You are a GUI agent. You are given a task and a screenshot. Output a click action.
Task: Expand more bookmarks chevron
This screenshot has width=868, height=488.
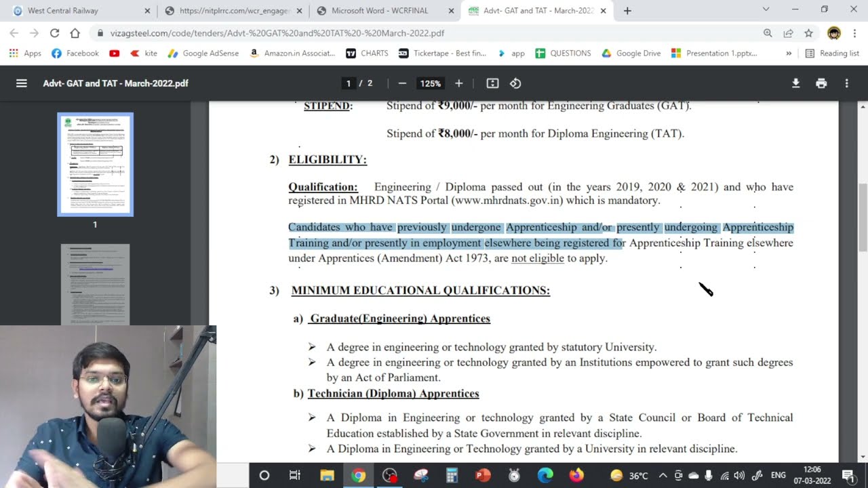tap(789, 53)
